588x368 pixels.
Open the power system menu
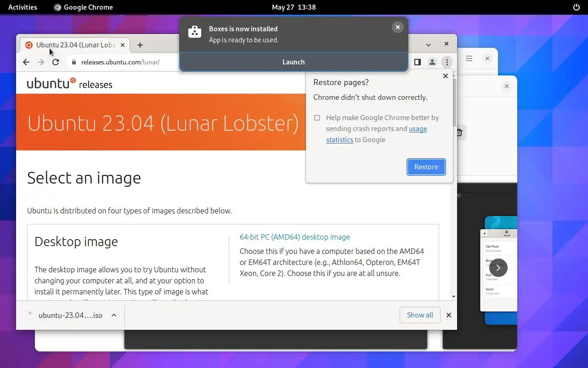577,7
